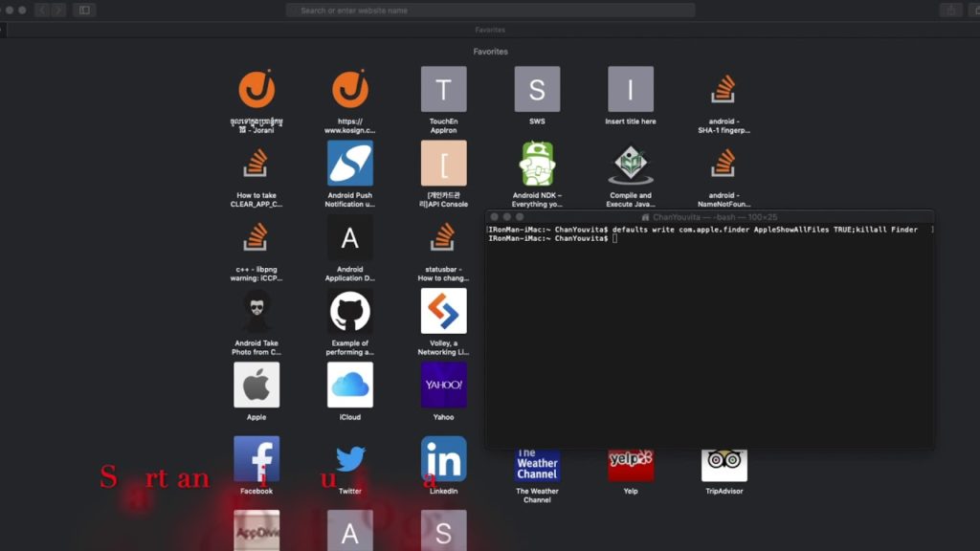The height and width of the screenshot is (551, 980).
Task: Open the Apple favorite
Action: pos(256,385)
